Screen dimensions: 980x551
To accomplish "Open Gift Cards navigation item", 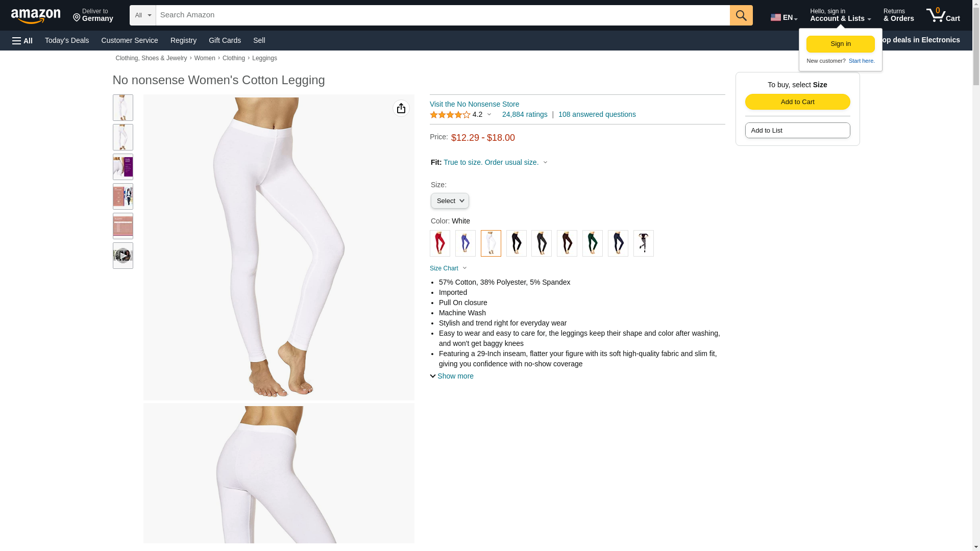I will pos(225,40).
